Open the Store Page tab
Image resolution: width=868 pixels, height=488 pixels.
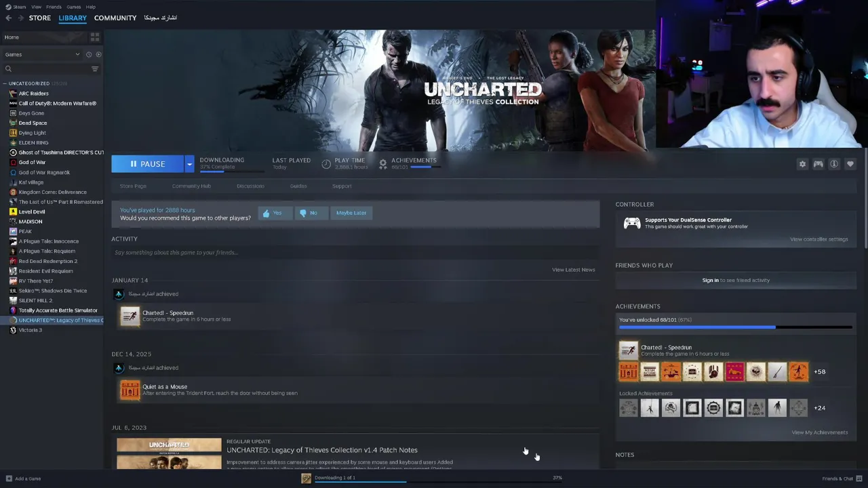[x=133, y=186]
